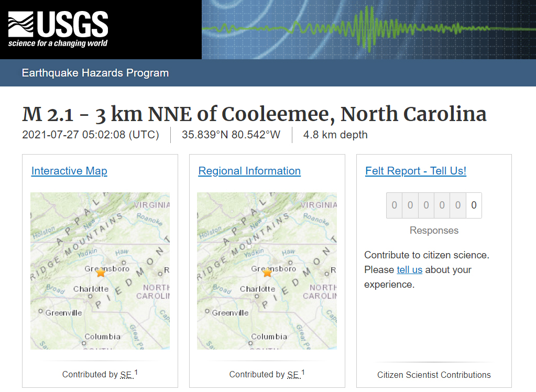Click the M 2.1 Cooleemee earthquake title

coord(254,114)
